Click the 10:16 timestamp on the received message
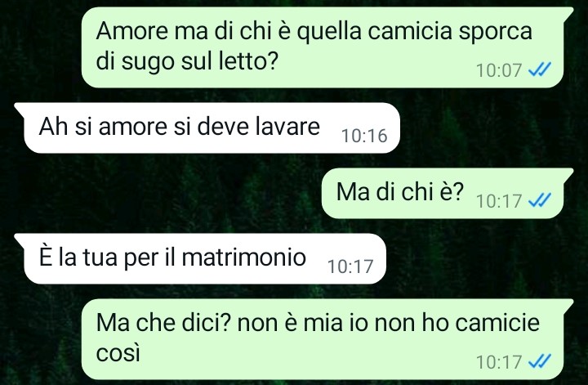The height and width of the screenshot is (385, 588). click(364, 136)
